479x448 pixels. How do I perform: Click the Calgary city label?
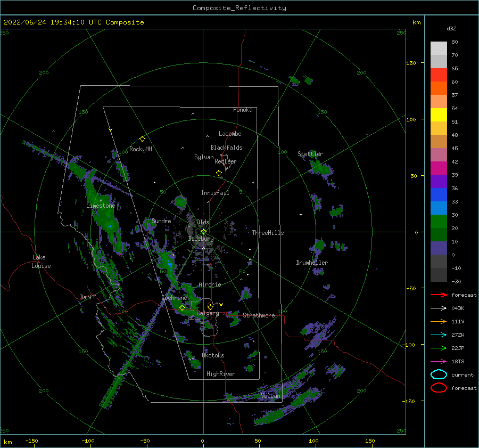[x=208, y=313]
